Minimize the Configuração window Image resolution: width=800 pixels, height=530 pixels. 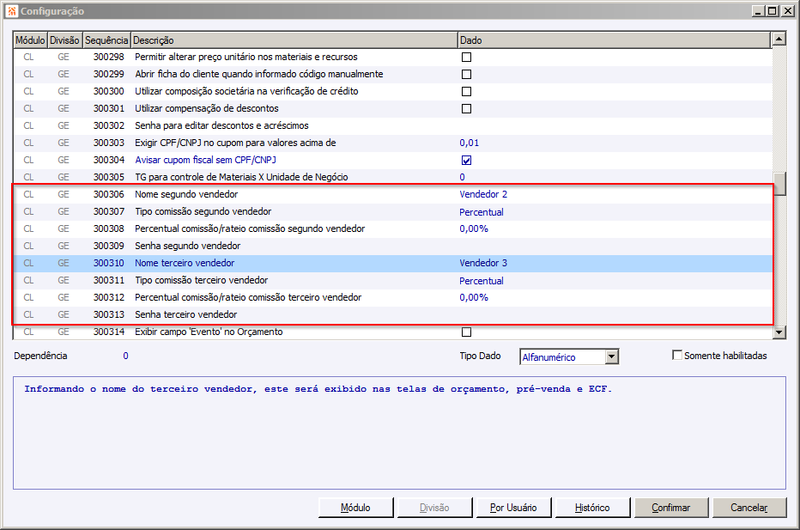point(758,11)
